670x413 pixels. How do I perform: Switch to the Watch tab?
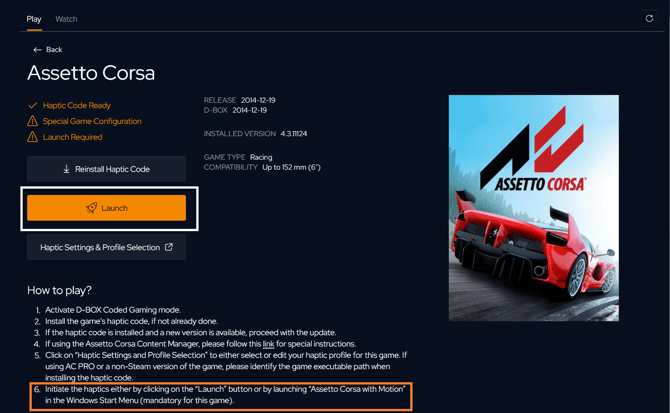pyautogui.click(x=66, y=19)
